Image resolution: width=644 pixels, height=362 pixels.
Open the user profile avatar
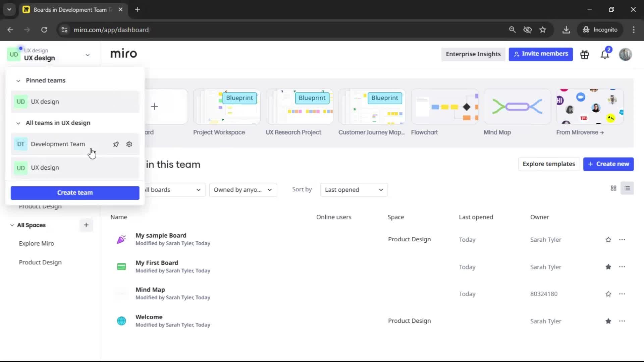click(x=626, y=54)
